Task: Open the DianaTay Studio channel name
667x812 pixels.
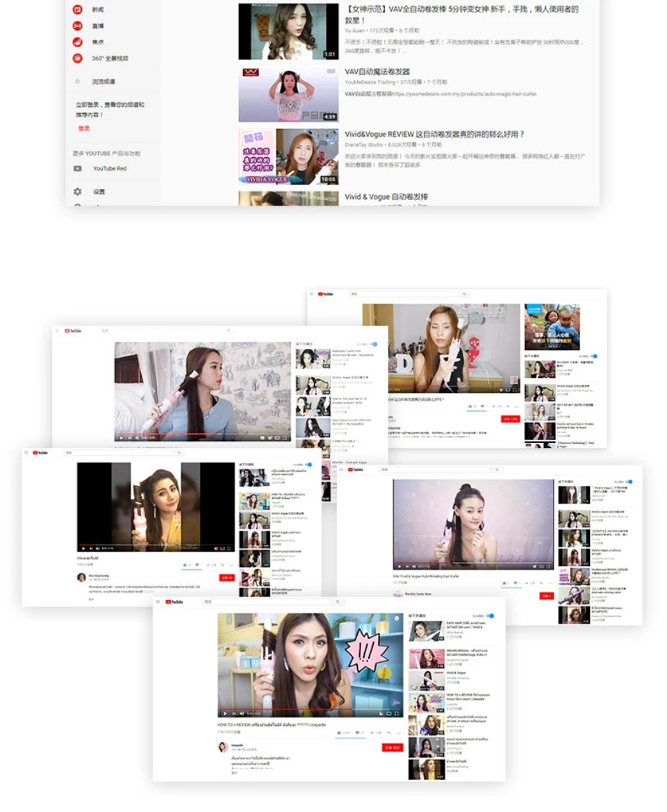Action: 364,144
